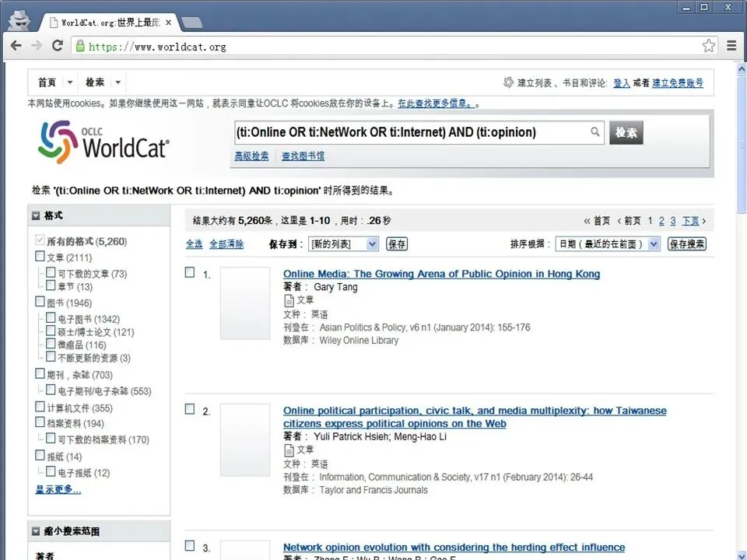Image resolution: width=747 pixels, height=560 pixels.
Task: Click the 保存 button
Action: click(x=397, y=244)
